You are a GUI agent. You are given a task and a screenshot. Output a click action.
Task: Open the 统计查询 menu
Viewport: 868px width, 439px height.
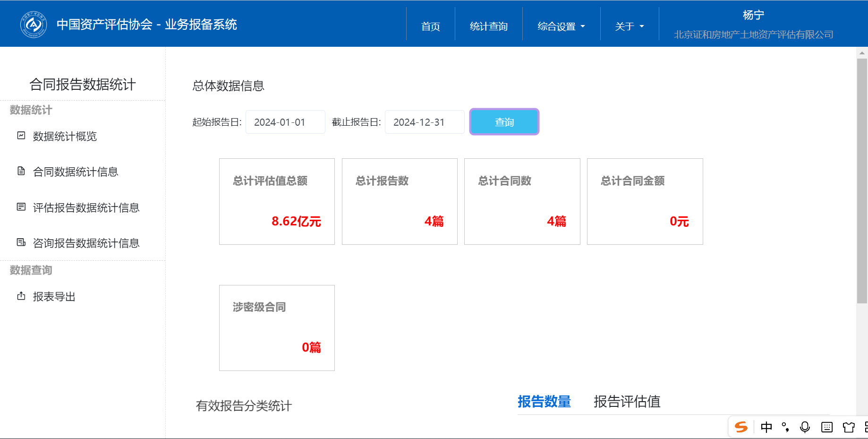click(489, 26)
